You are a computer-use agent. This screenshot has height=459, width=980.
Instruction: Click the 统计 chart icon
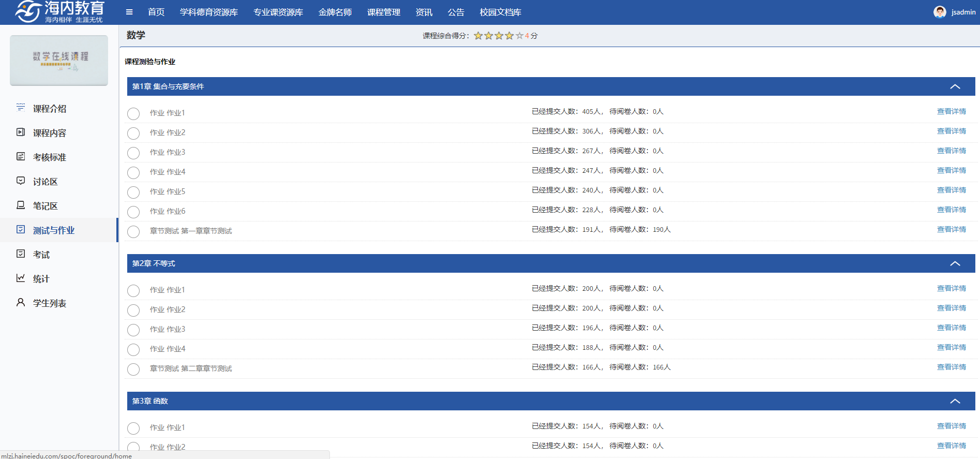[x=21, y=278]
